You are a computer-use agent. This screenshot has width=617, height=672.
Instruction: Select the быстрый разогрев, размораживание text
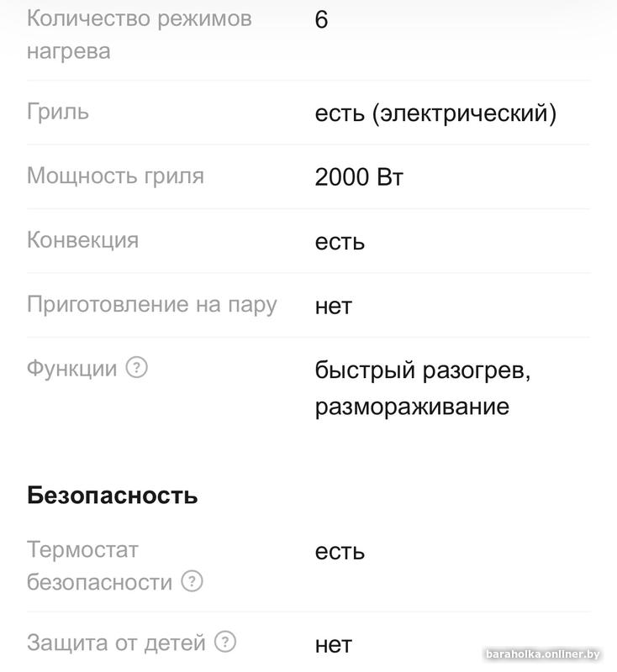click(422, 388)
